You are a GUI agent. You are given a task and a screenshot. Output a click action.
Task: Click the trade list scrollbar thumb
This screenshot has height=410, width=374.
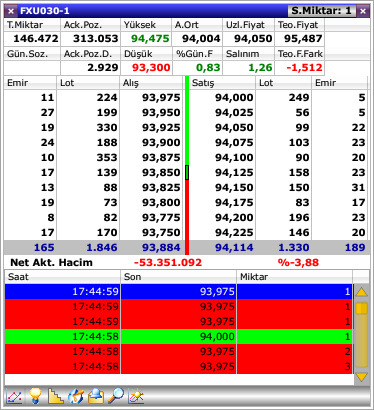pos(362,309)
